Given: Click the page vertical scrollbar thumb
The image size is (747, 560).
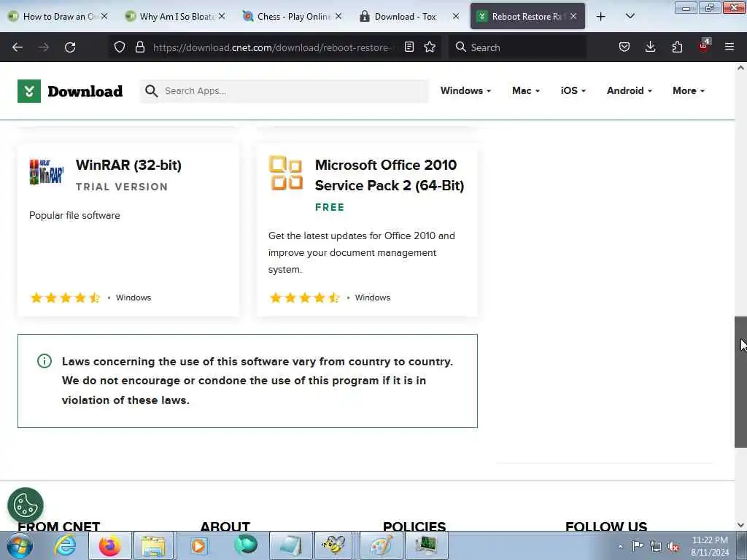Looking at the screenshot, I should tap(740, 382).
